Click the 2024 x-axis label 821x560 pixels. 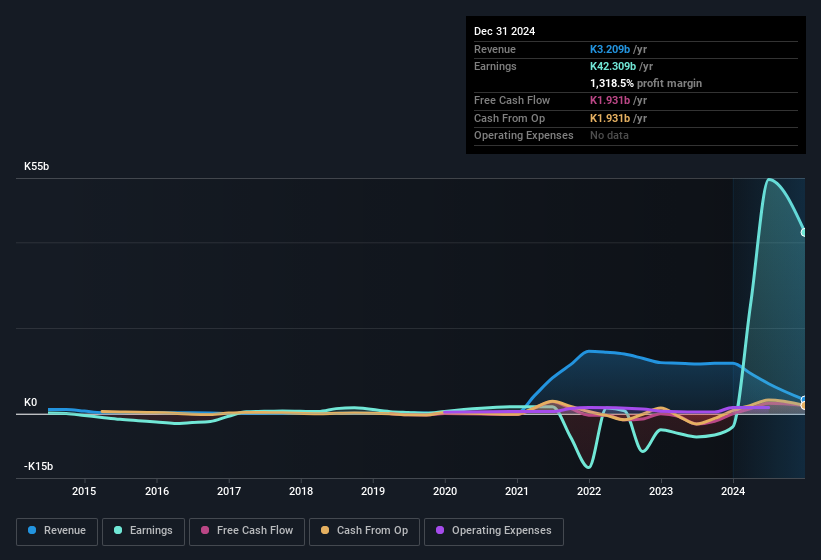[733, 491]
